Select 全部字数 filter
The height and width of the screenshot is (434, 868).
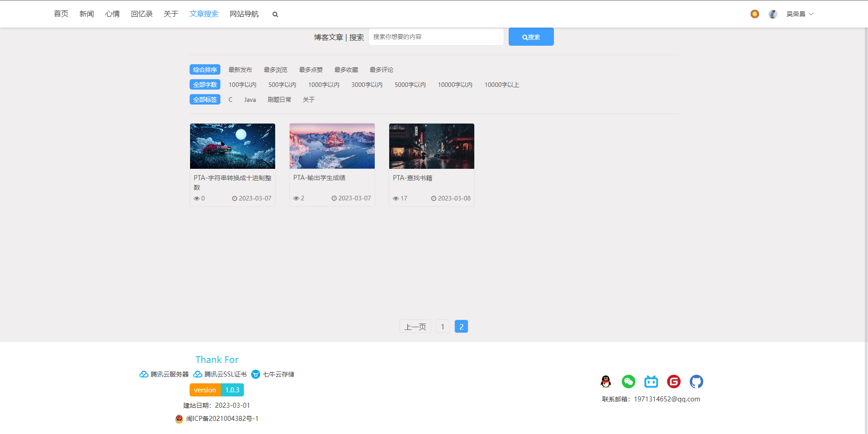point(205,85)
